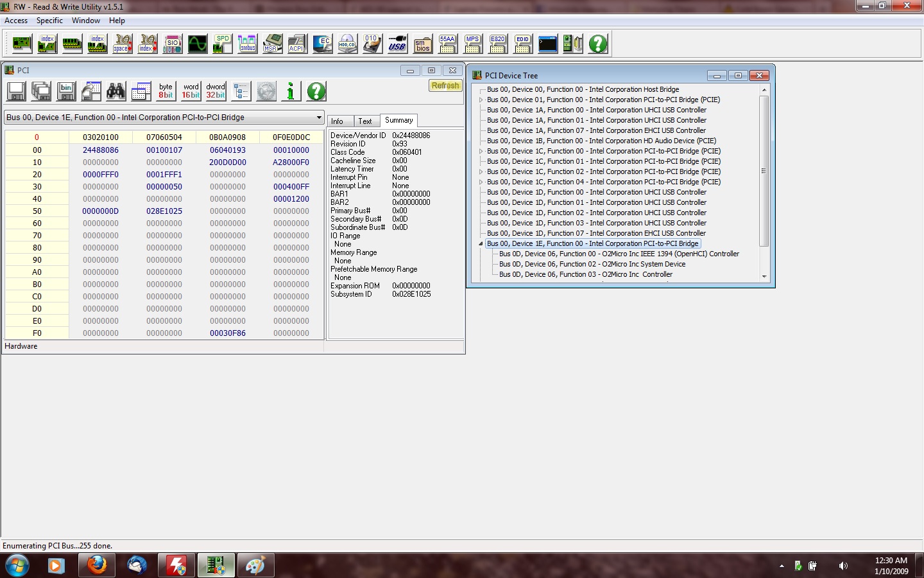Switch to the Text tab

tap(365, 121)
